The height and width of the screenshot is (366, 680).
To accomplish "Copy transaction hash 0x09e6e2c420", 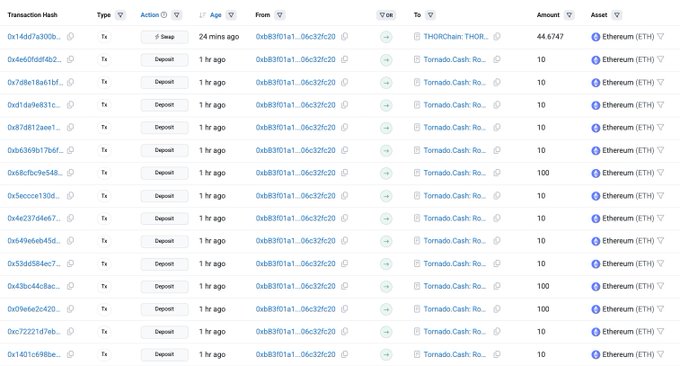I will tap(70, 309).
